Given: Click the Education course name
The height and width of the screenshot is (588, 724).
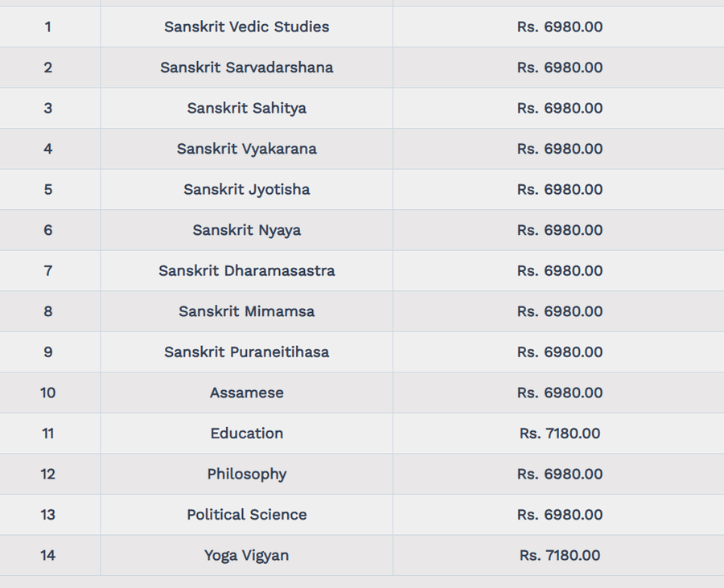Looking at the screenshot, I should (246, 433).
